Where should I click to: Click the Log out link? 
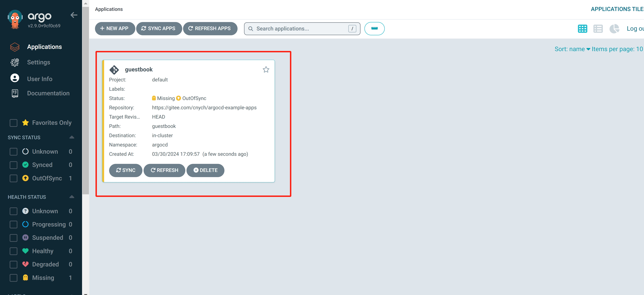(x=635, y=29)
